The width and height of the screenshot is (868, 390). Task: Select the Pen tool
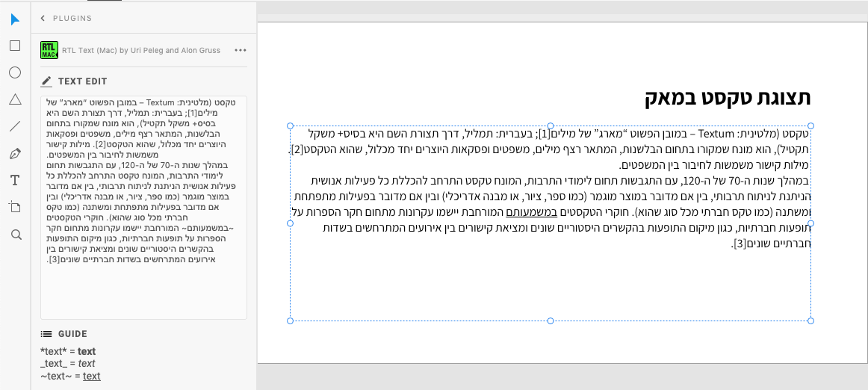(x=15, y=153)
